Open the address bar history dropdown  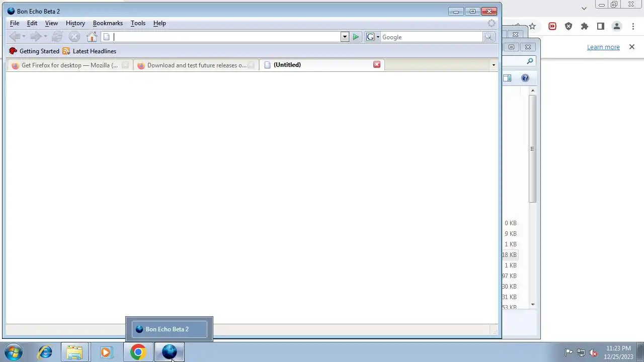tap(345, 37)
